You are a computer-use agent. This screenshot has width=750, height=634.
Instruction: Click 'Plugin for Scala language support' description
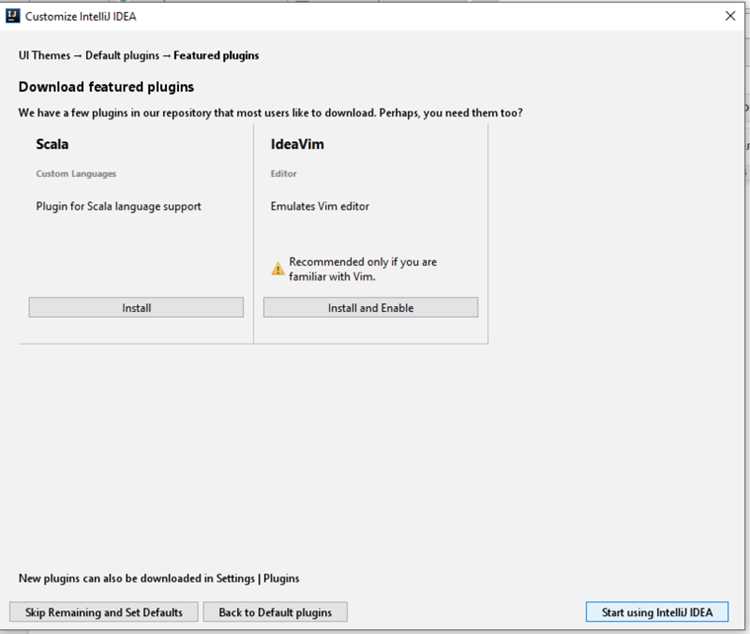[x=119, y=206]
